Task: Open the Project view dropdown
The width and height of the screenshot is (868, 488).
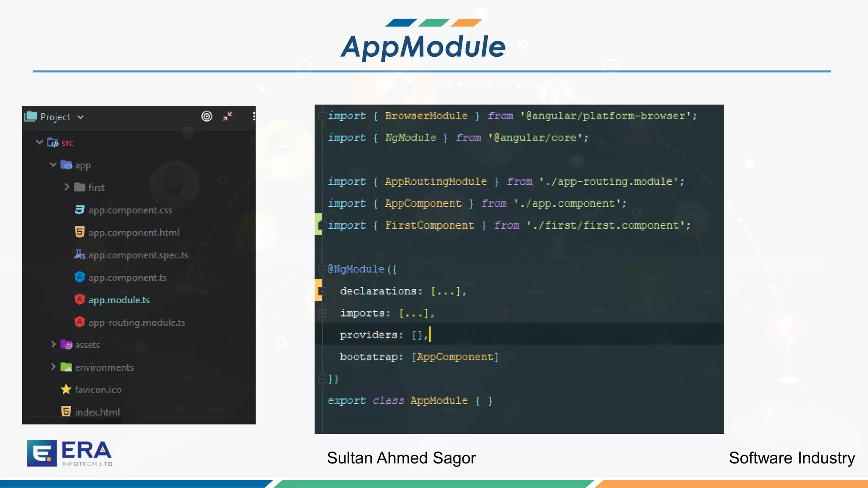Action: (81, 117)
